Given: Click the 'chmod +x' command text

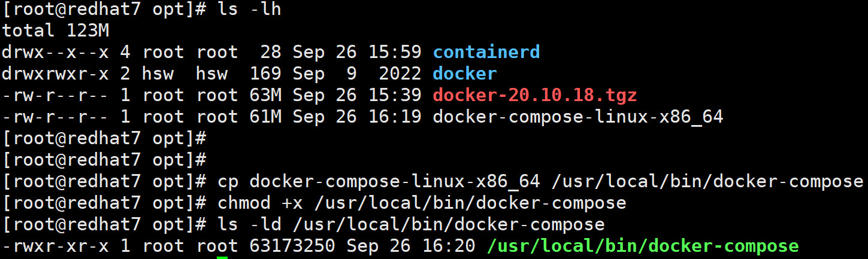Looking at the screenshot, I should (260, 203).
